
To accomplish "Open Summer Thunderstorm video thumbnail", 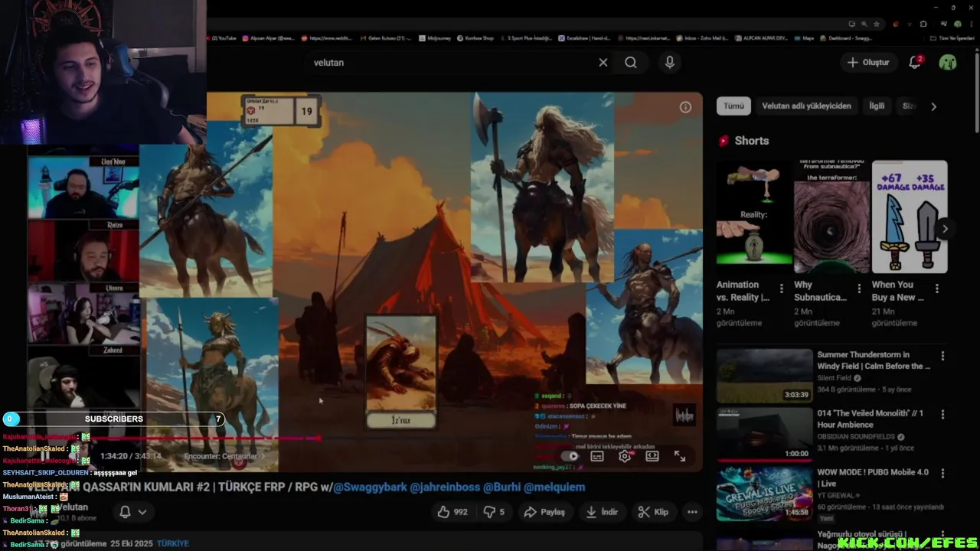I will (x=764, y=376).
